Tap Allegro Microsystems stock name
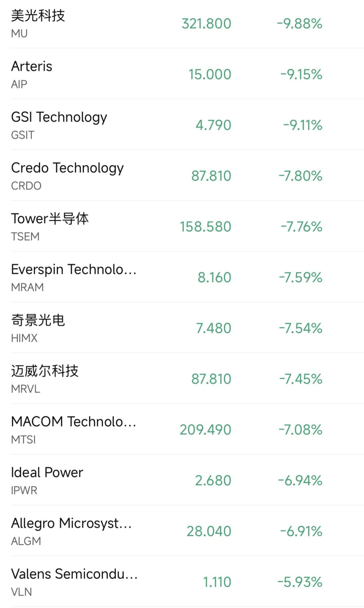 pos(71,523)
